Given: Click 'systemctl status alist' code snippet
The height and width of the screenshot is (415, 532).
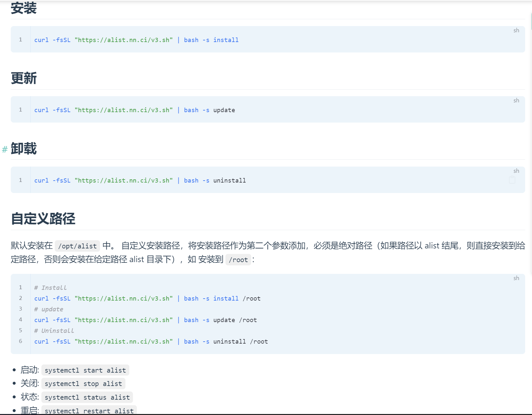Looking at the screenshot, I should coord(87,397).
